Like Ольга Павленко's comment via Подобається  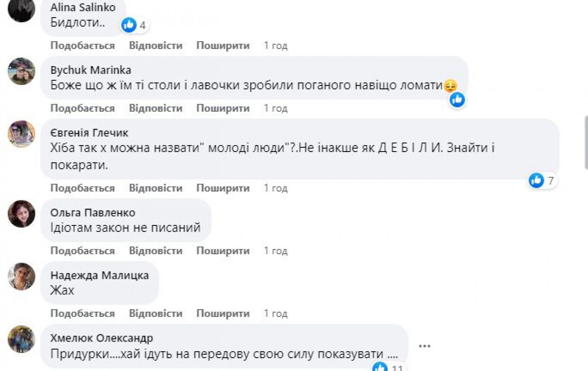point(82,251)
